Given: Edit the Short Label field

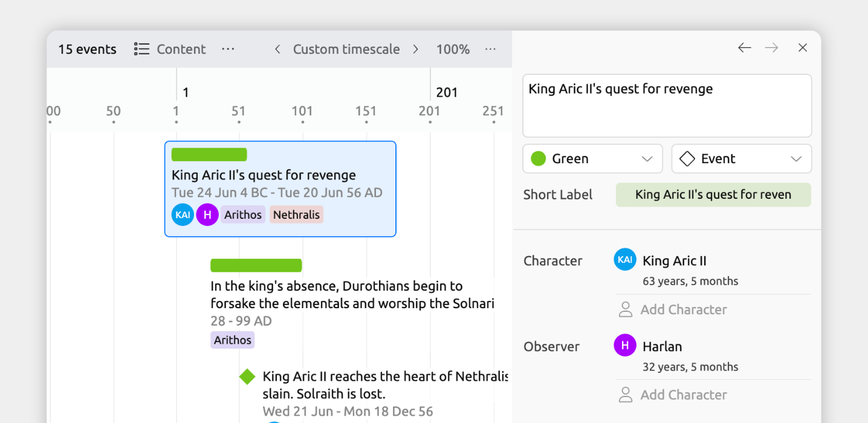Looking at the screenshot, I should tap(713, 195).
